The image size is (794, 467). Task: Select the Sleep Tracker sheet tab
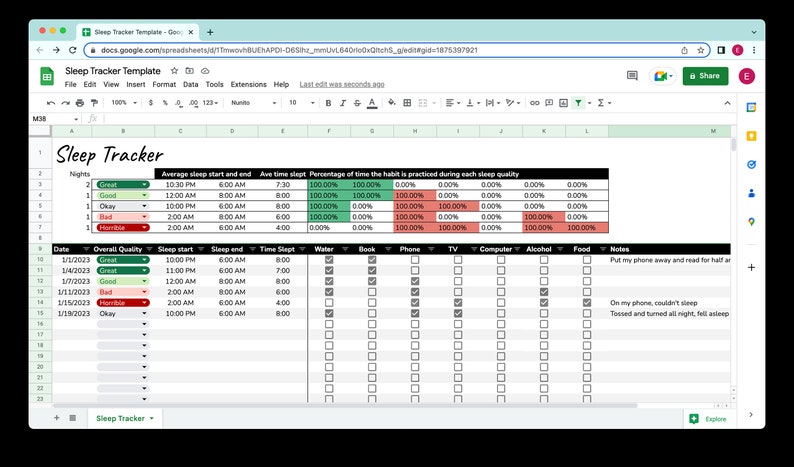(125, 418)
